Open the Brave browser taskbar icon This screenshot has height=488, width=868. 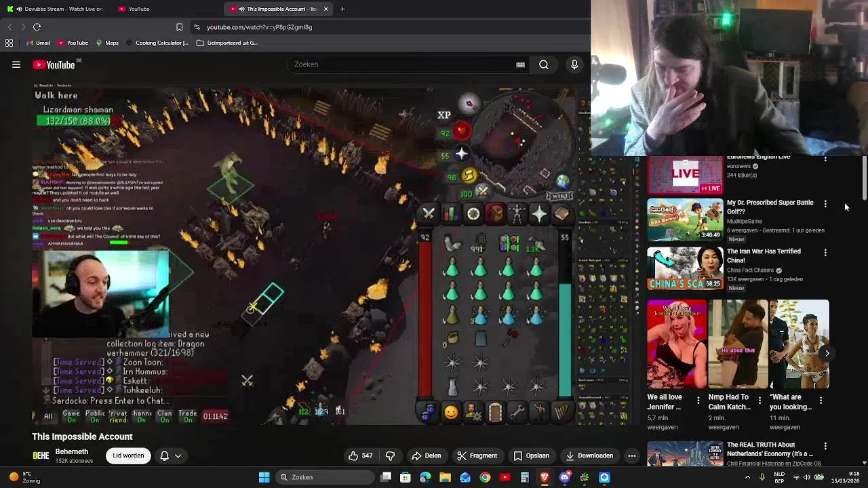coord(545,477)
